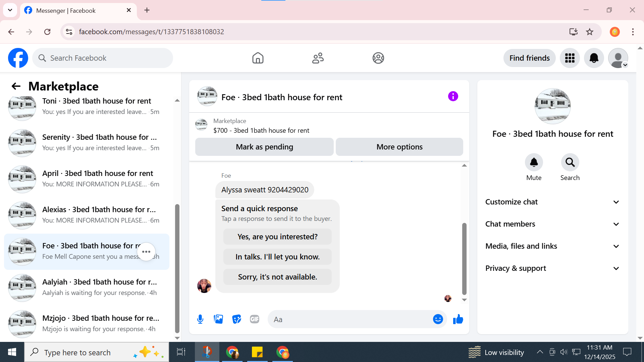Open April's 3bed 1bath conversation

tap(87, 179)
